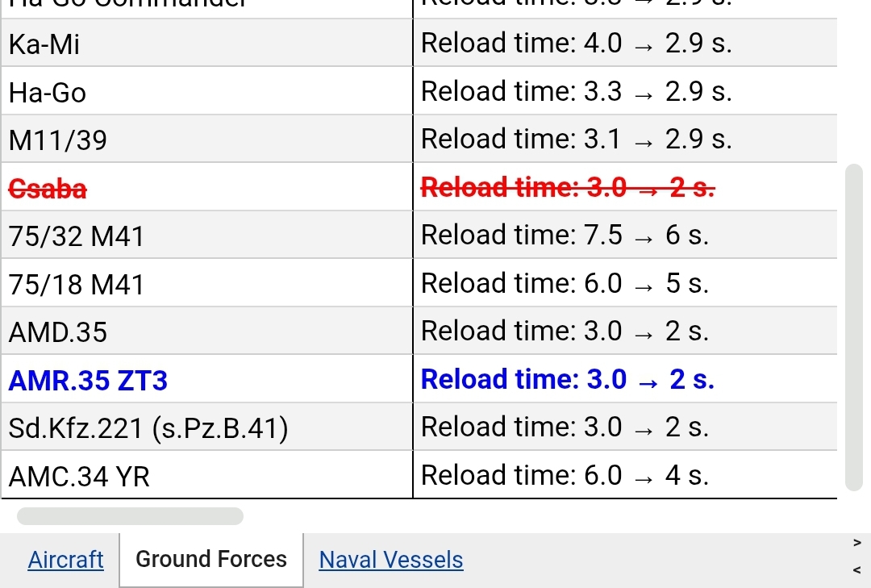This screenshot has height=588, width=871.
Task: Click the AMC.34 YR cell
Action: coord(206,476)
